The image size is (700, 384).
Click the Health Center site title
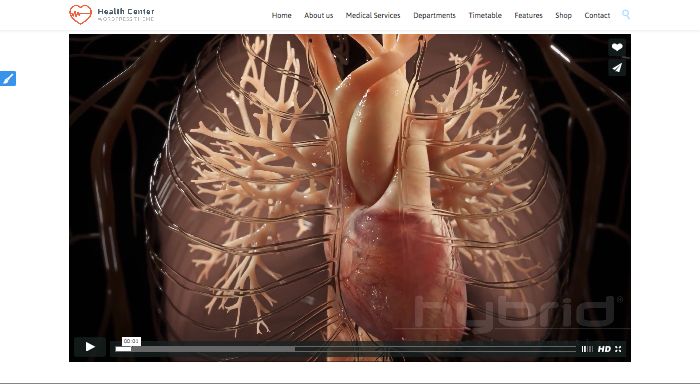coord(126,11)
